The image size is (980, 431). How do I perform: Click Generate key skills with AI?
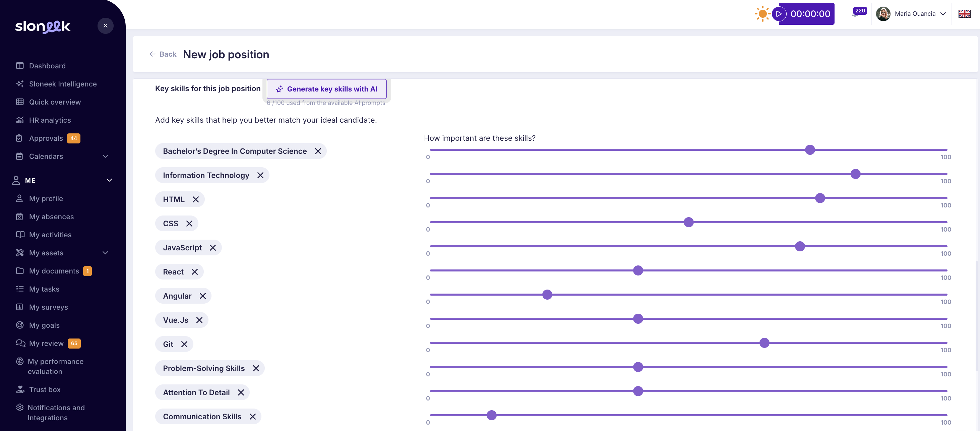point(326,89)
